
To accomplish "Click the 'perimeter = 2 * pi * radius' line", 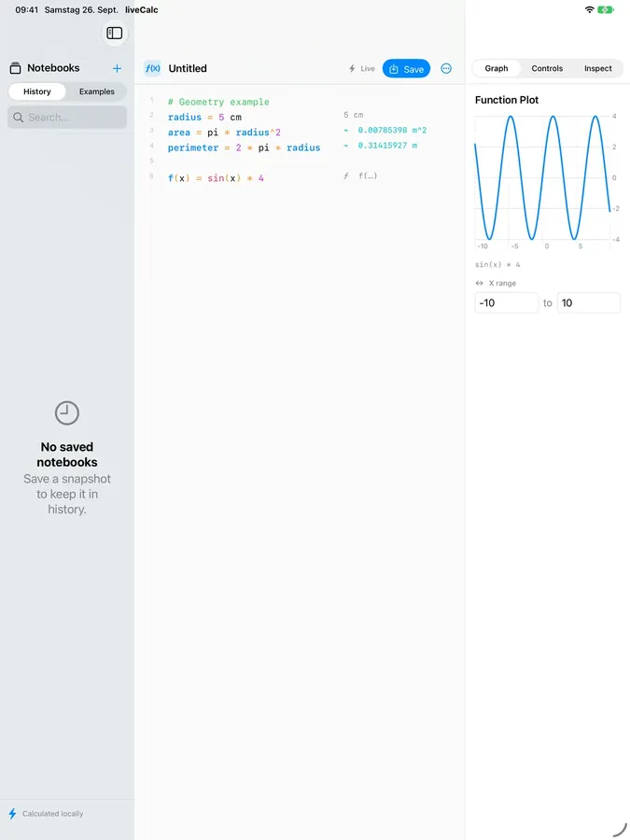I will (x=244, y=147).
